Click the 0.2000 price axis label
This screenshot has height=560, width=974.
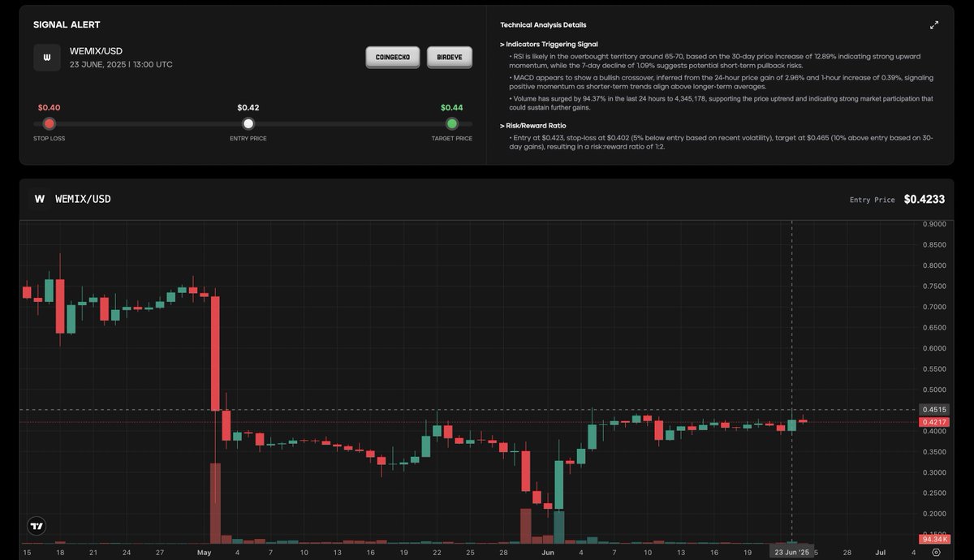pos(934,514)
